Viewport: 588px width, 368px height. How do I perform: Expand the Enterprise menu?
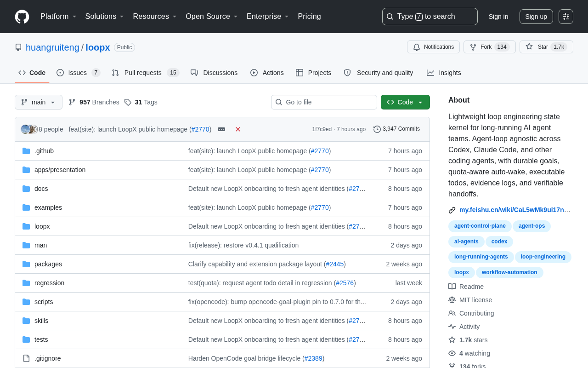tap(268, 17)
